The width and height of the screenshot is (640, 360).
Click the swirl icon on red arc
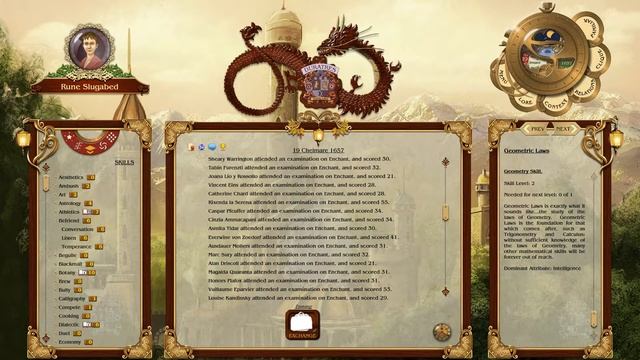[102, 145]
